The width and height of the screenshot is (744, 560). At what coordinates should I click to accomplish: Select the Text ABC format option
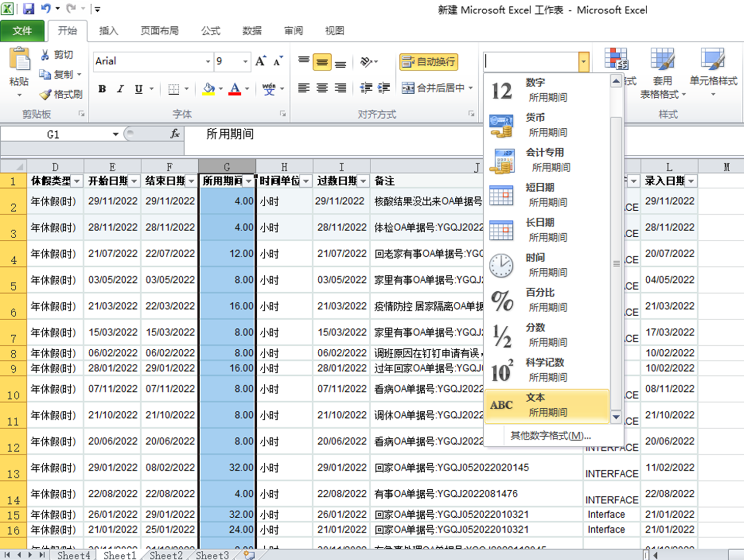pos(547,405)
